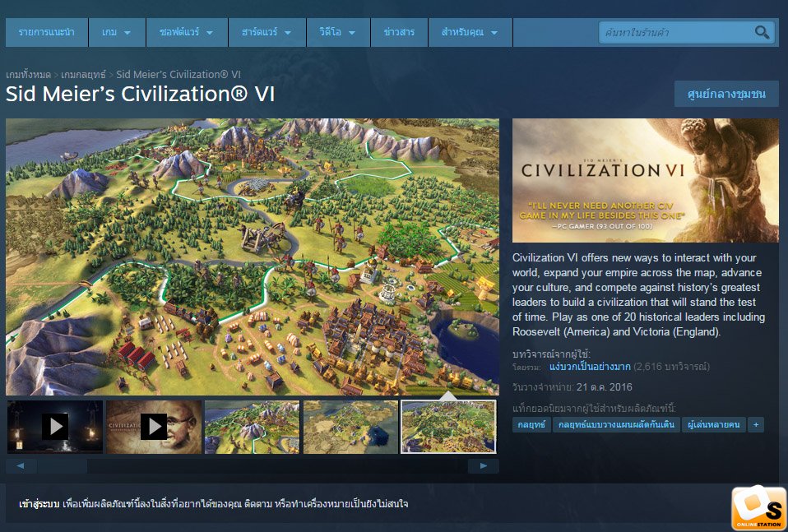Expand the ฮาร์ดแวร์ dropdown menu
The width and height of the screenshot is (788, 532).
point(267,32)
